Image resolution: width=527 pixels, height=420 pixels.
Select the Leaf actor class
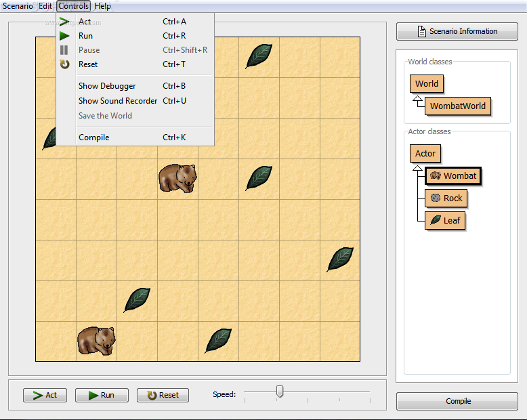pyautogui.click(x=445, y=220)
